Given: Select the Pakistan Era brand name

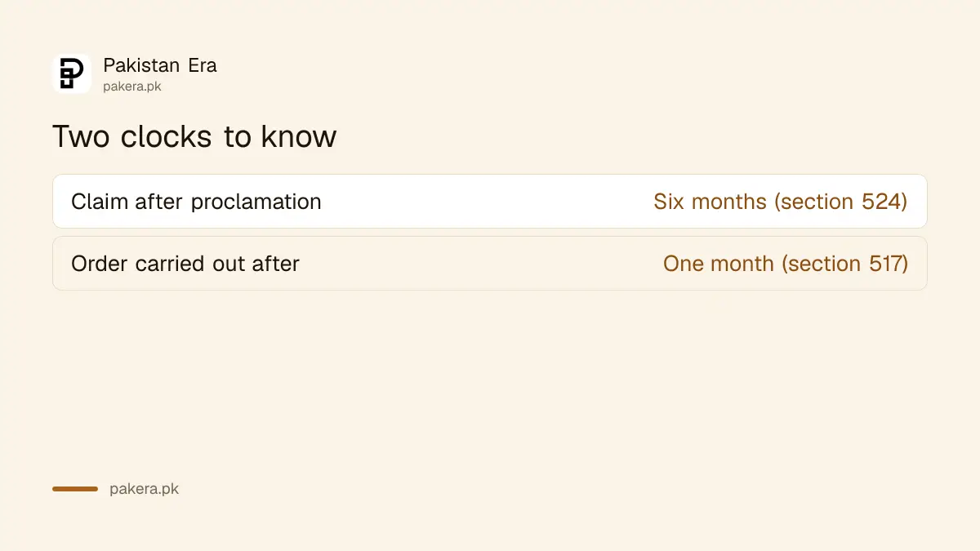Looking at the screenshot, I should coord(160,65).
